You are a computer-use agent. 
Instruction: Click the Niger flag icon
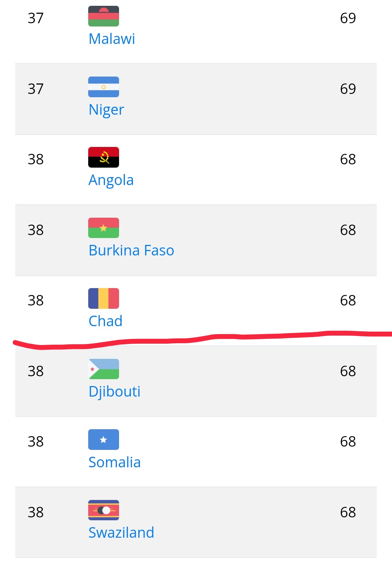pyautogui.click(x=103, y=87)
